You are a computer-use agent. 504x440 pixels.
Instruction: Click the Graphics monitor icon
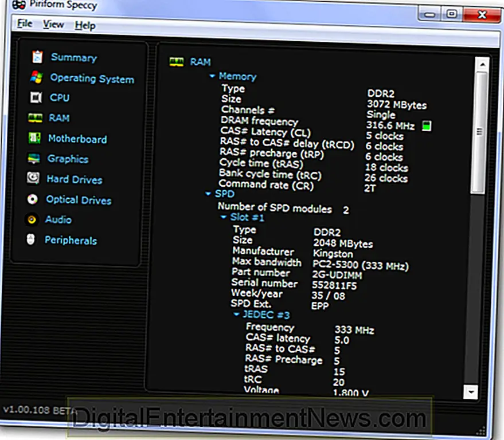(34, 158)
